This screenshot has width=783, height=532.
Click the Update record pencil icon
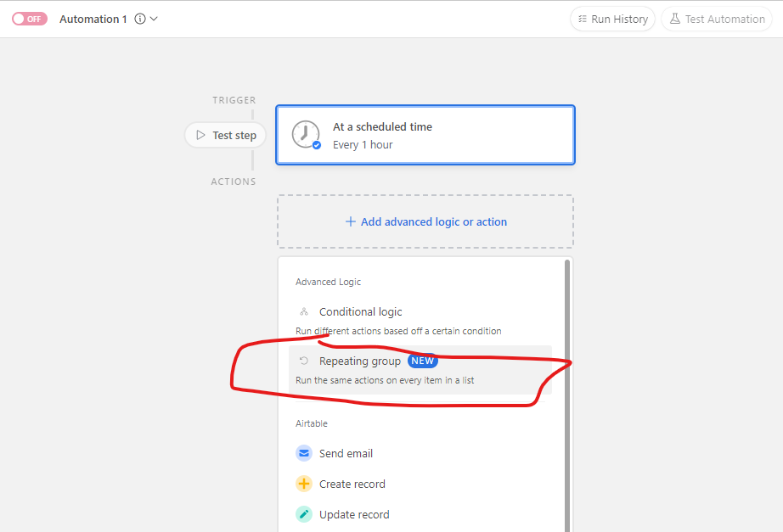point(304,514)
